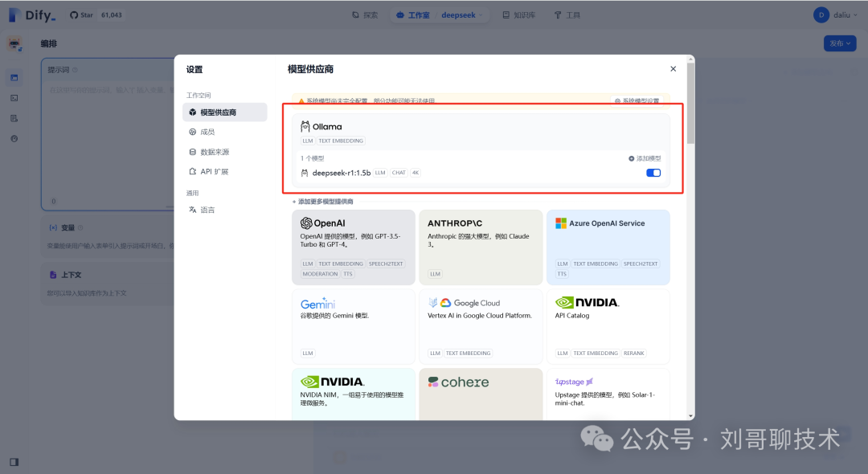The width and height of the screenshot is (868, 474).
Task: Click the deepseek-r1:1.5b model icon
Action: coord(305,173)
